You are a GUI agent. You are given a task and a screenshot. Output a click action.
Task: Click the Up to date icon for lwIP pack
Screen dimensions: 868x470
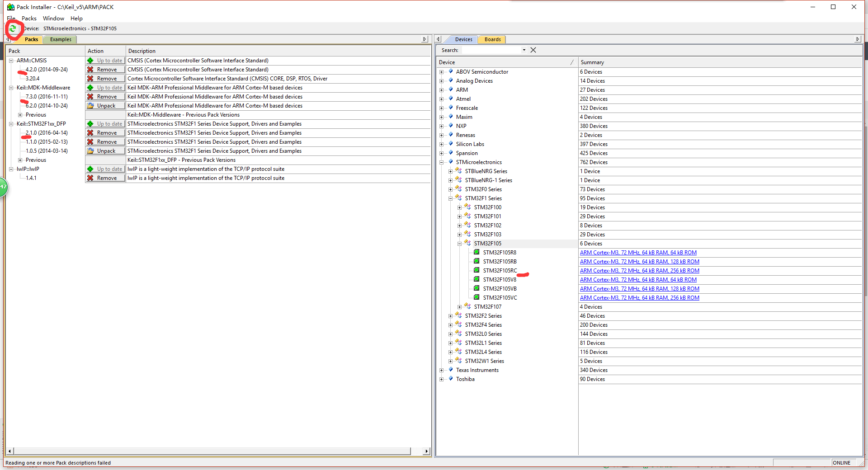[91, 169]
